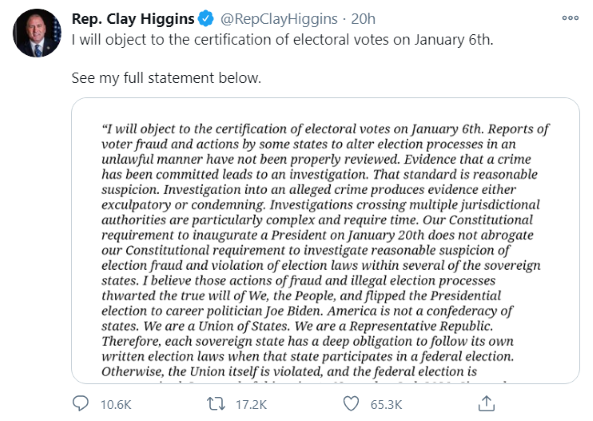
Task: Open Rep. Clay Higgins profile picture
Action: (37, 33)
